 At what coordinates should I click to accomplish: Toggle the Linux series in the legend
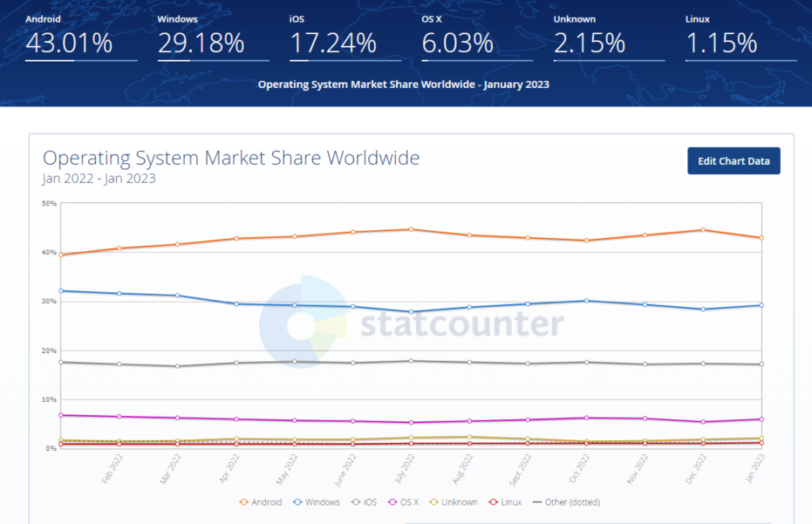coord(506,502)
